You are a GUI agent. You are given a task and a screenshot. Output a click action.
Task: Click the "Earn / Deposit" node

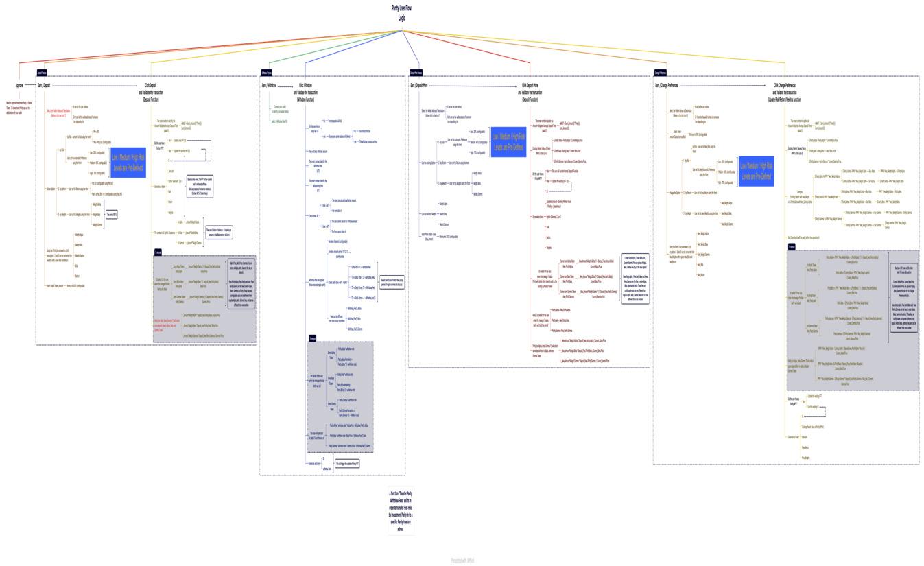(43, 86)
